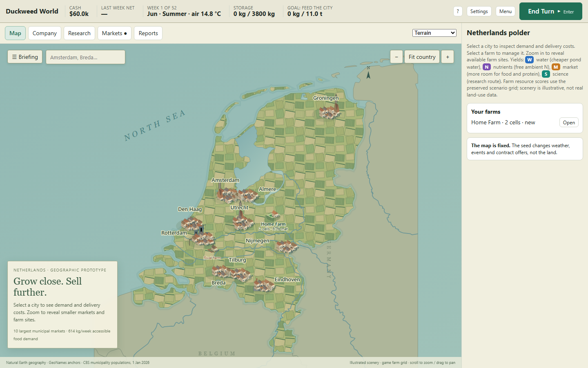Select the Rotterdam city buildings icon
The height and width of the screenshot is (368, 588).
pos(203,238)
